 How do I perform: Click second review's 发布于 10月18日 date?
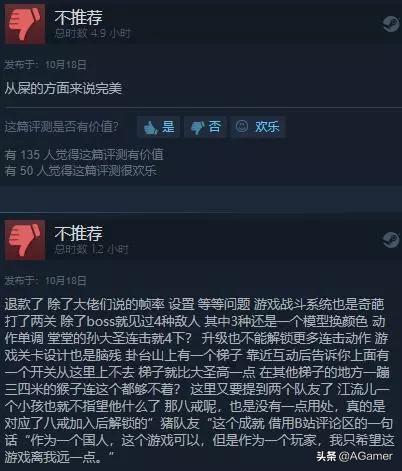45,280
